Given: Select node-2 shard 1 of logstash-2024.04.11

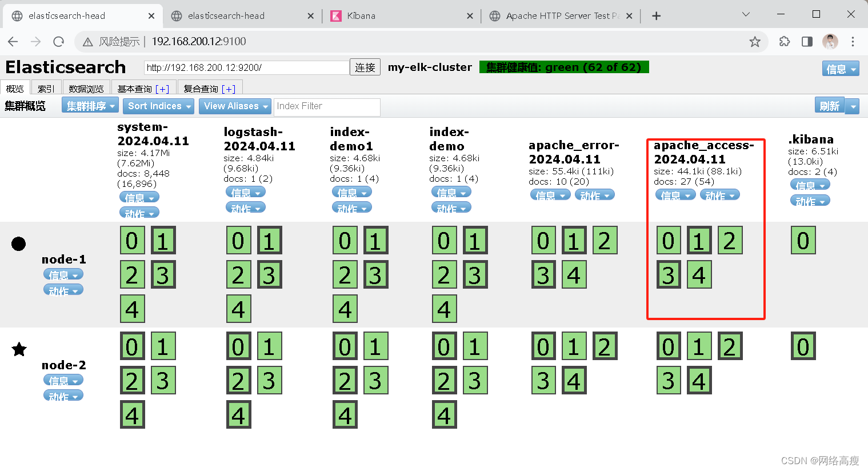Looking at the screenshot, I should (x=269, y=346).
